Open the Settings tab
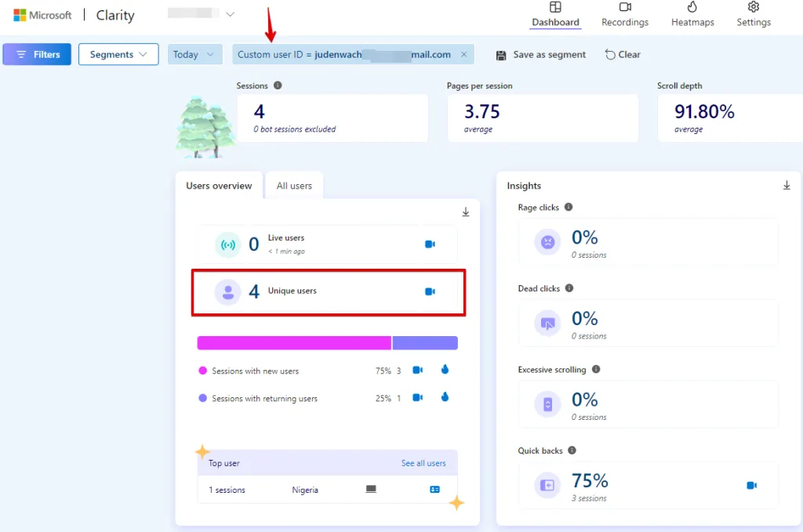The image size is (803, 532). (754, 15)
